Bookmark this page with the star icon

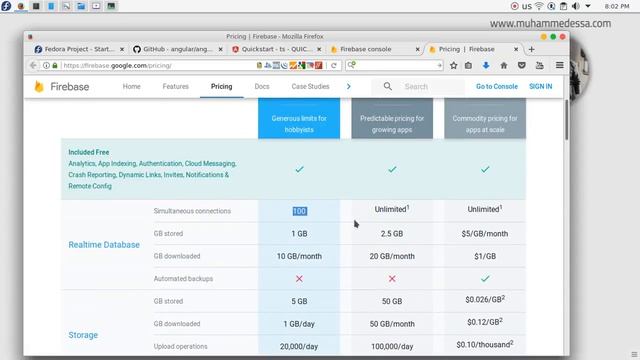click(x=453, y=65)
